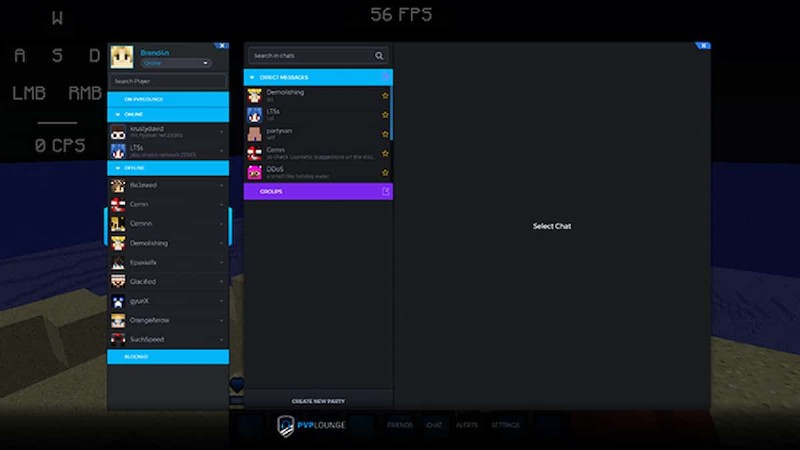Collapse the Offline friends section

[x=114, y=168]
